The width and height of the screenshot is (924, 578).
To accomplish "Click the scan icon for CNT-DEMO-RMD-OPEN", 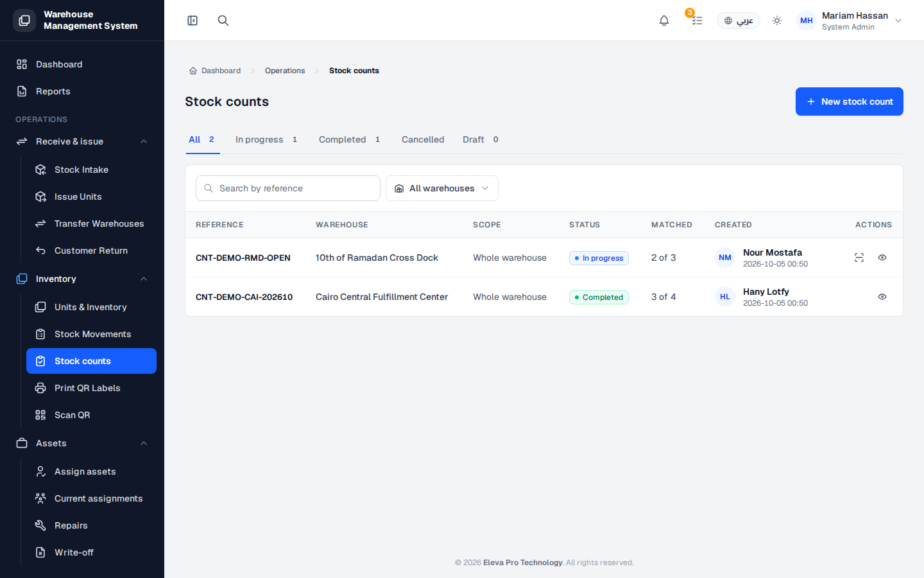I will [x=859, y=258].
